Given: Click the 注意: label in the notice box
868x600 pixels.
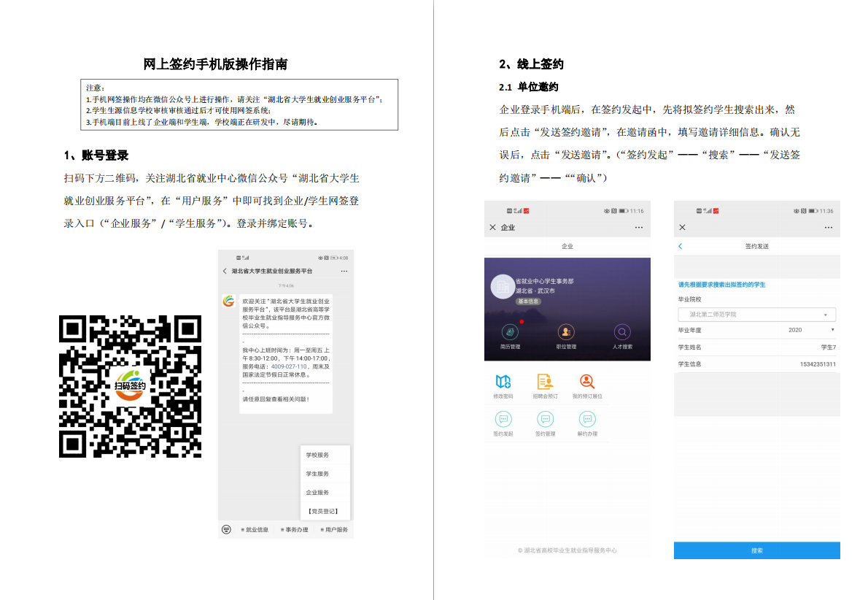Looking at the screenshot, I should 96,88.
